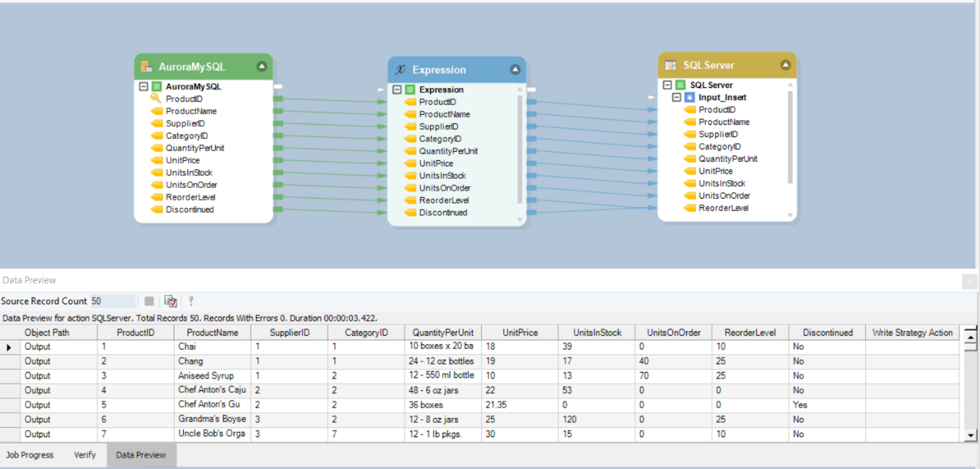Click the SQLServer table icon in node header
The height and width of the screenshot is (469, 980).
pyautogui.click(x=671, y=65)
